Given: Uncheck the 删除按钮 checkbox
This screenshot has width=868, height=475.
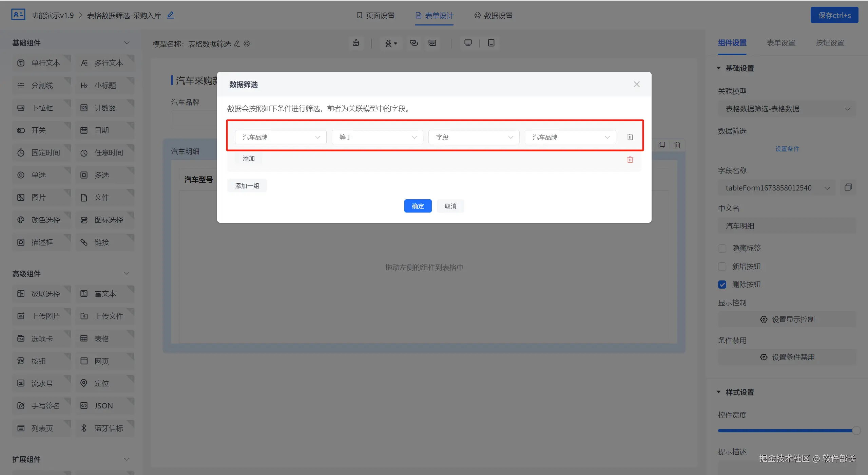Looking at the screenshot, I should 722,285.
